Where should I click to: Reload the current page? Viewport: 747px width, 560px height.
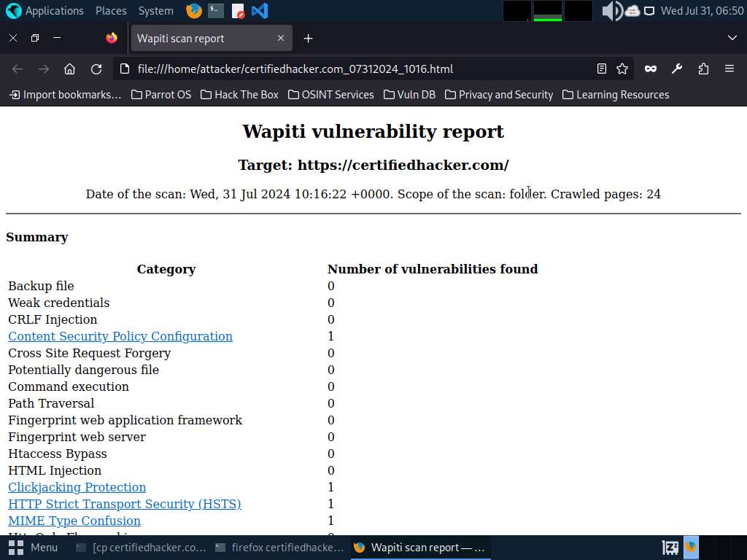(x=96, y=69)
